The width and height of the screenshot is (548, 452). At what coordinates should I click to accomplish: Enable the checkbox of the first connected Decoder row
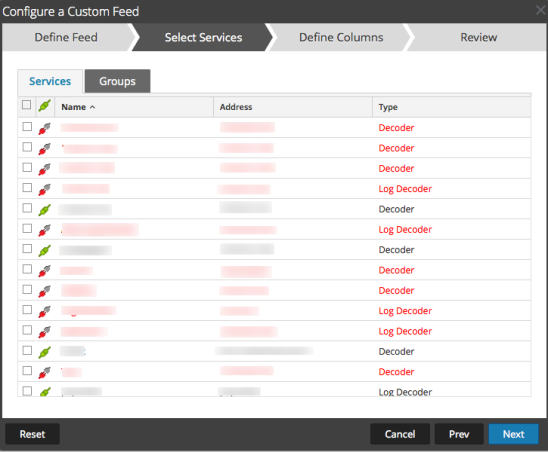pyautogui.click(x=27, y=208)
